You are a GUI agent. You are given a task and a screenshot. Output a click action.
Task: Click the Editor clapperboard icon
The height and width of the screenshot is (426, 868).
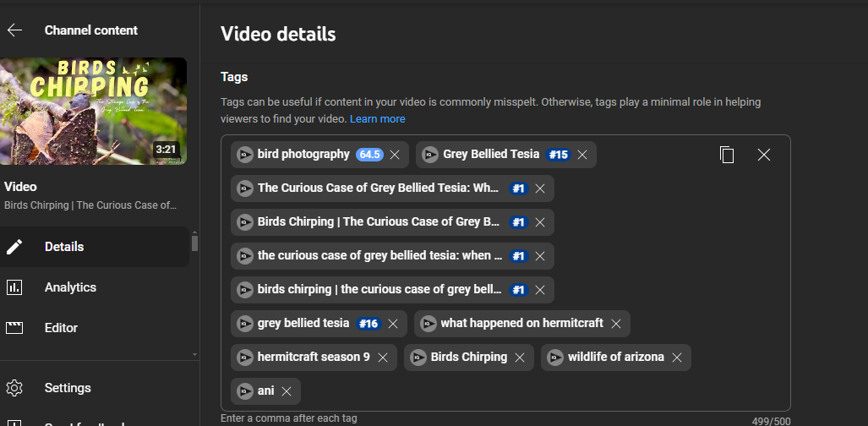tap(14, 328)
